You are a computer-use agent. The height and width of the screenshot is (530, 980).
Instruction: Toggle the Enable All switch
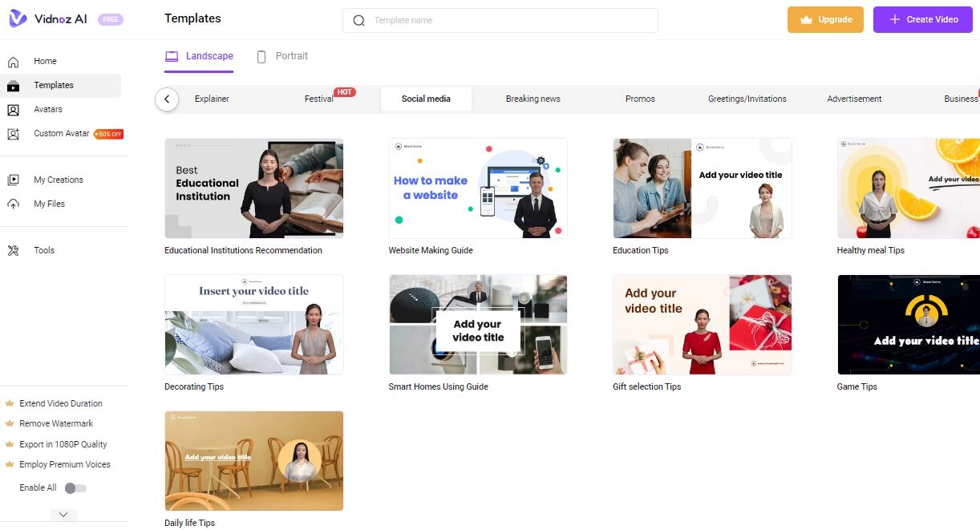point(75,488)
